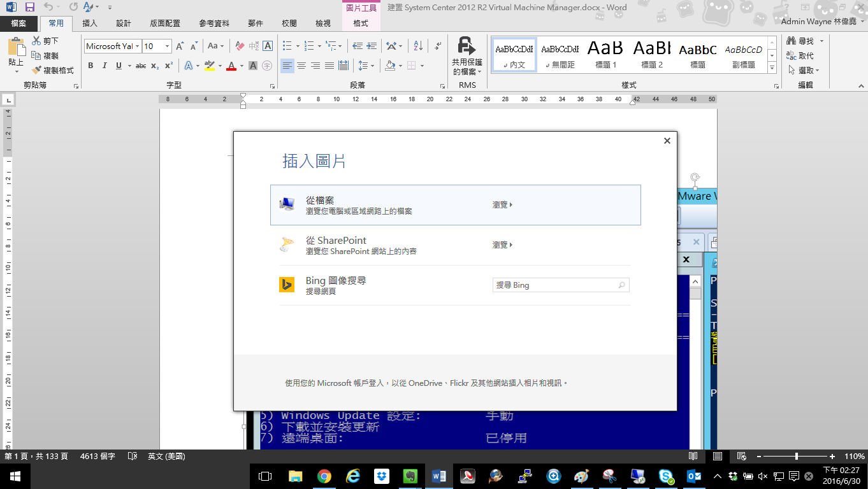Switch to Web Layout view in the status bar
This screenshot has width=868, height=489.
(741, 456)
